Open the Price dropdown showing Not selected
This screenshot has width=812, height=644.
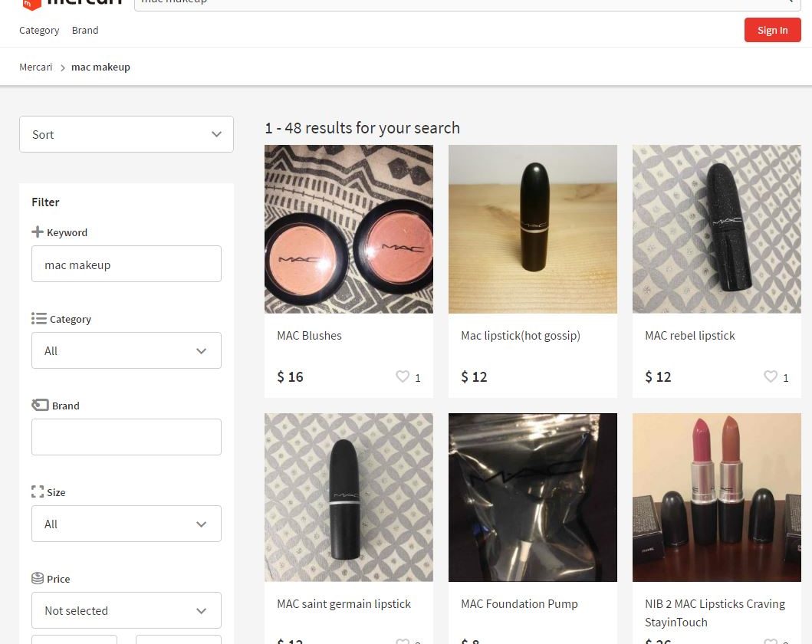(x=127, y=610)
